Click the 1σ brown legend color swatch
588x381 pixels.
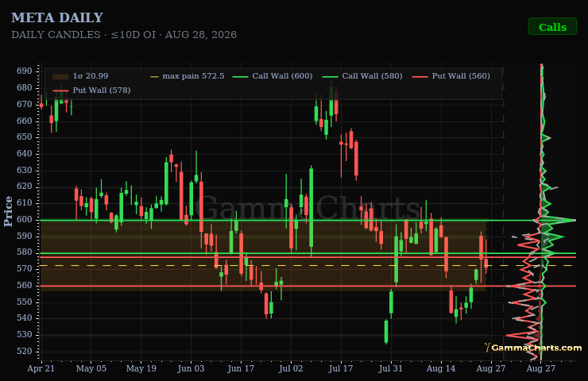click(60, 76)
